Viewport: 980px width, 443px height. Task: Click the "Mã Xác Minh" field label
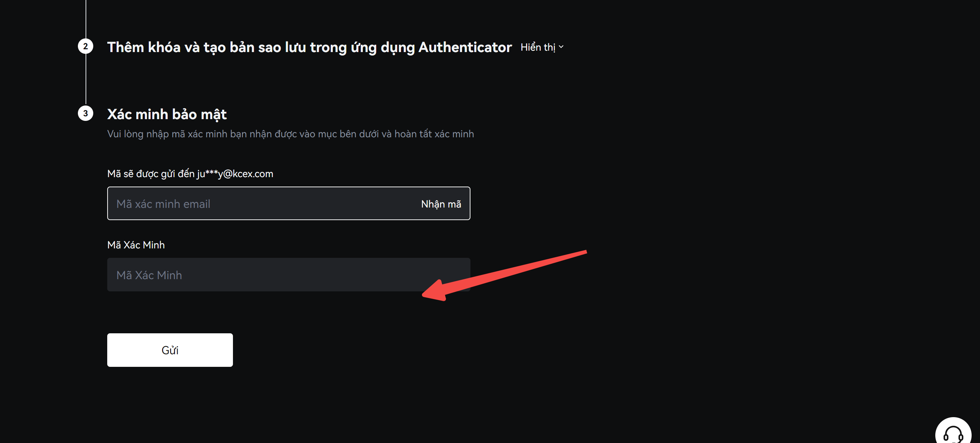pos(136,245)
